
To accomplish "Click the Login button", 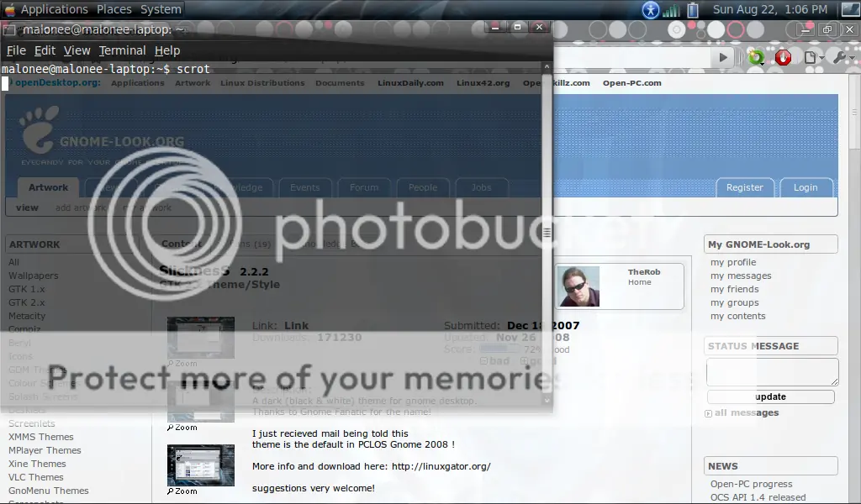I will click(x=806, y=187).
